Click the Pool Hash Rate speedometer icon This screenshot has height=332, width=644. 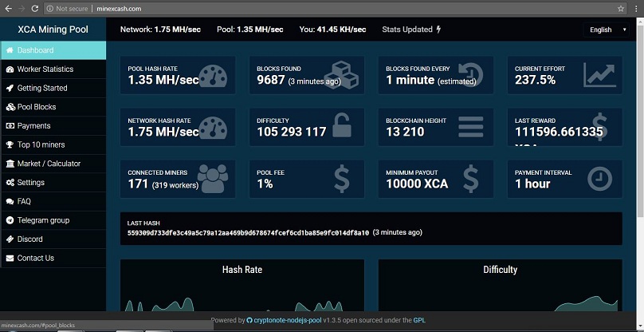[213, 75]
